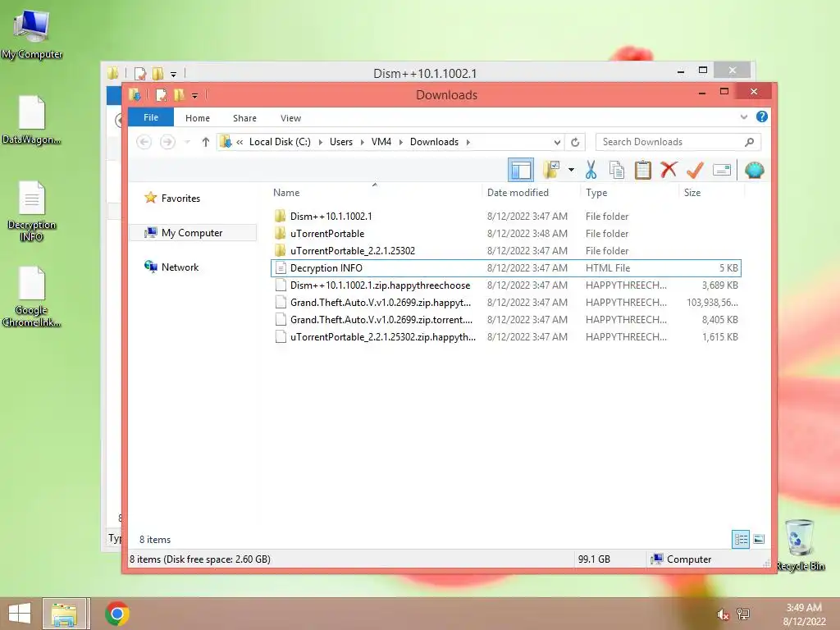Click the folder options icon in toolbar
Image resolution: width=840 pixels, height=630 pixels.
click(x=551, y=170)
